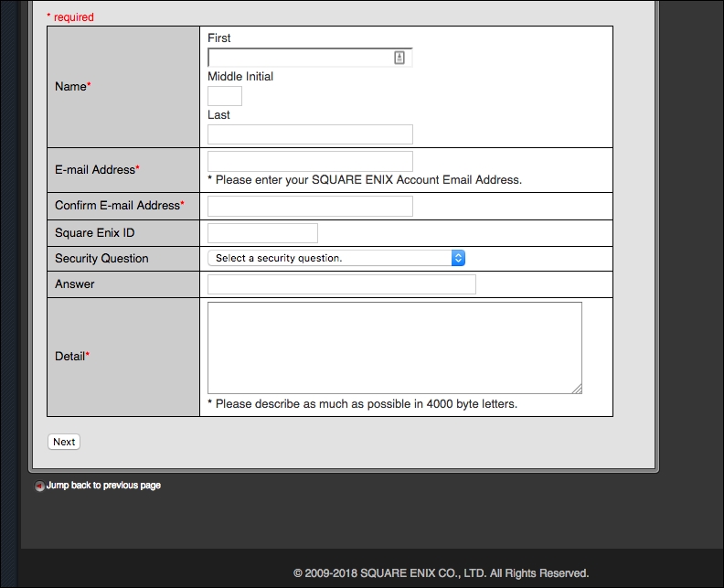Click the 'First' caption above name field
Viewport: 724px width, 588px height.
pyautogui.click(x=218, y=37)
